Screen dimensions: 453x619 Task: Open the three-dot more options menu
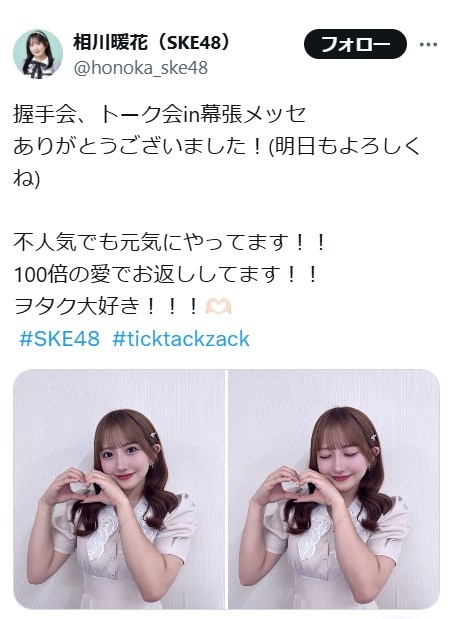click(429, 44)
